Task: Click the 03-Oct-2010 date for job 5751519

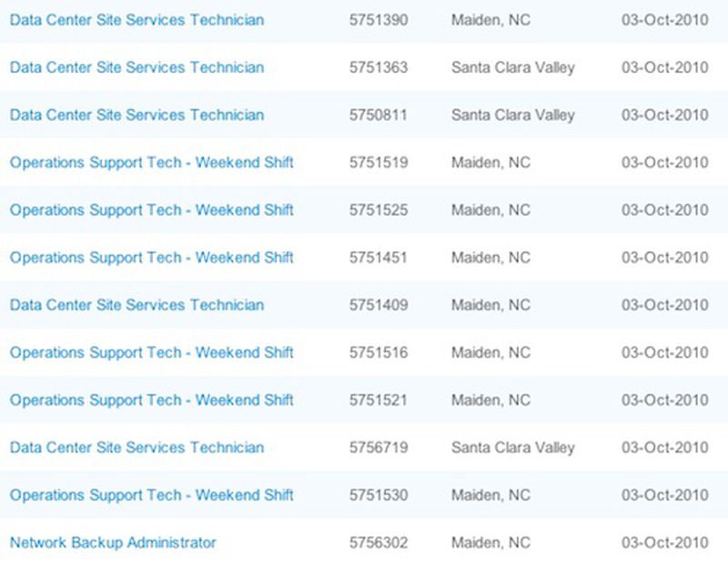Action: coord(665,163)
